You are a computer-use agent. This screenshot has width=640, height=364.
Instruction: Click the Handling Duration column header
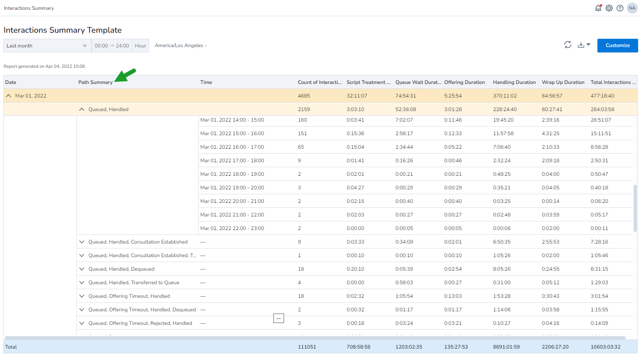coord(514,82)
